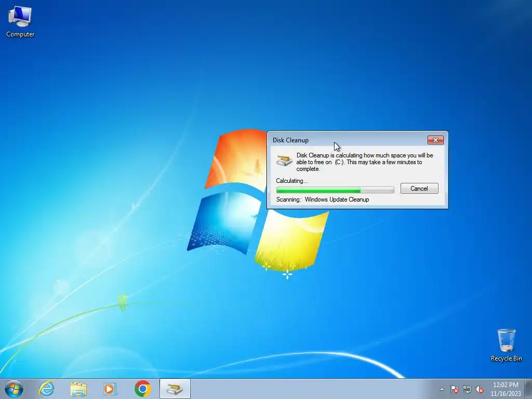Open Google Chrome from the taskbar

[x=142, y=389]
